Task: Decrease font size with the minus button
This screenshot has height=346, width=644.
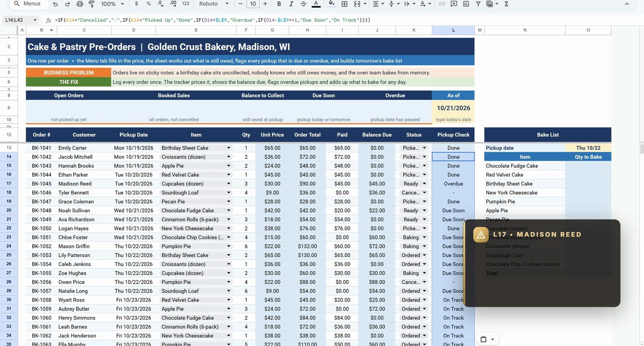Action: [241, 4]
